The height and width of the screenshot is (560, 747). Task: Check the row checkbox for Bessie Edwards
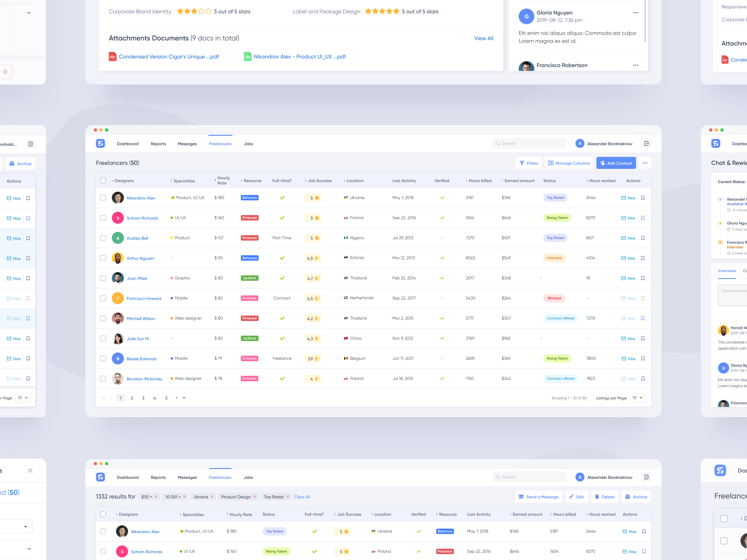103,358
